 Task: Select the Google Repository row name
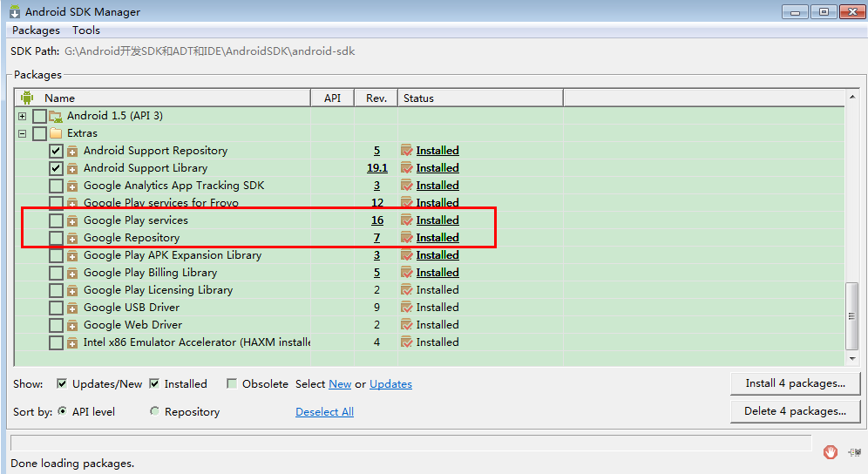[132, 238]
